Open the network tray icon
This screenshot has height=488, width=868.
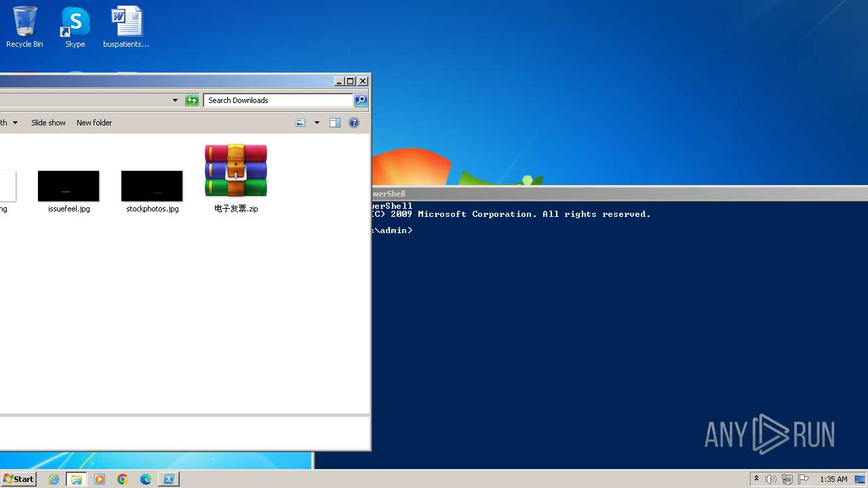(x=787, y=479)
